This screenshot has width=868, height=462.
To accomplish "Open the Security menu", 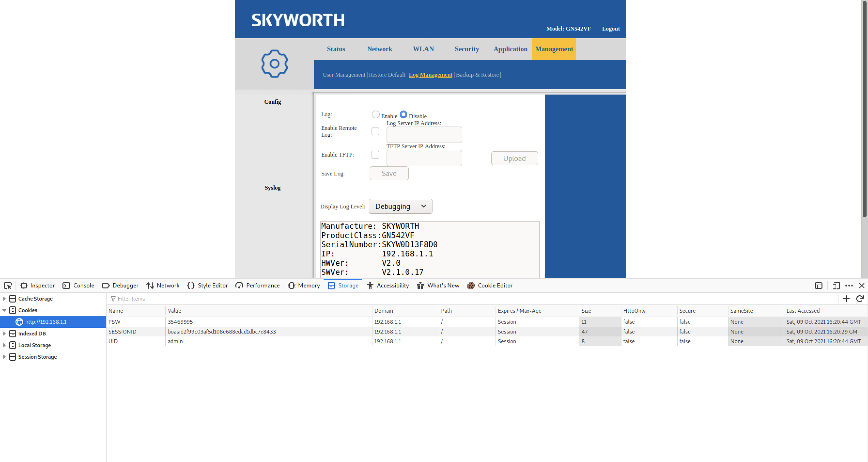I will [x=467, y=49].
